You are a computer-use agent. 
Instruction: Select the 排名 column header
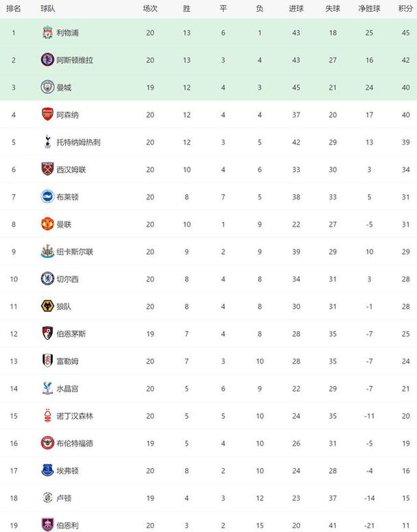coord(14,9)
